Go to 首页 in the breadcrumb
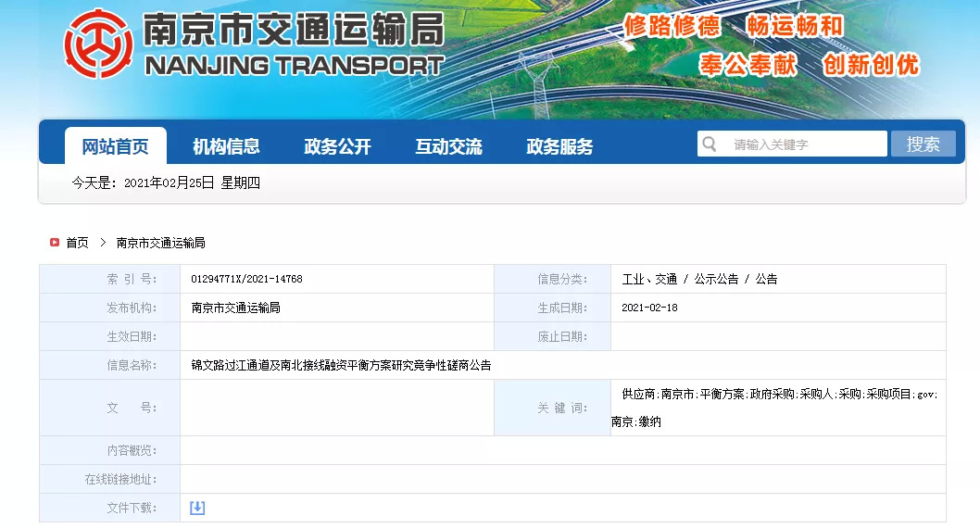 [78, 243]
